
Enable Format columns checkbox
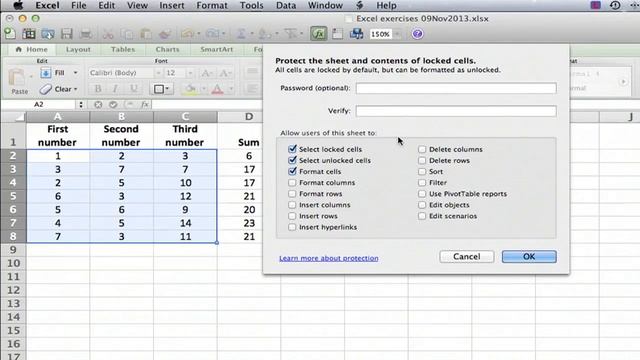tap(292, 182)
